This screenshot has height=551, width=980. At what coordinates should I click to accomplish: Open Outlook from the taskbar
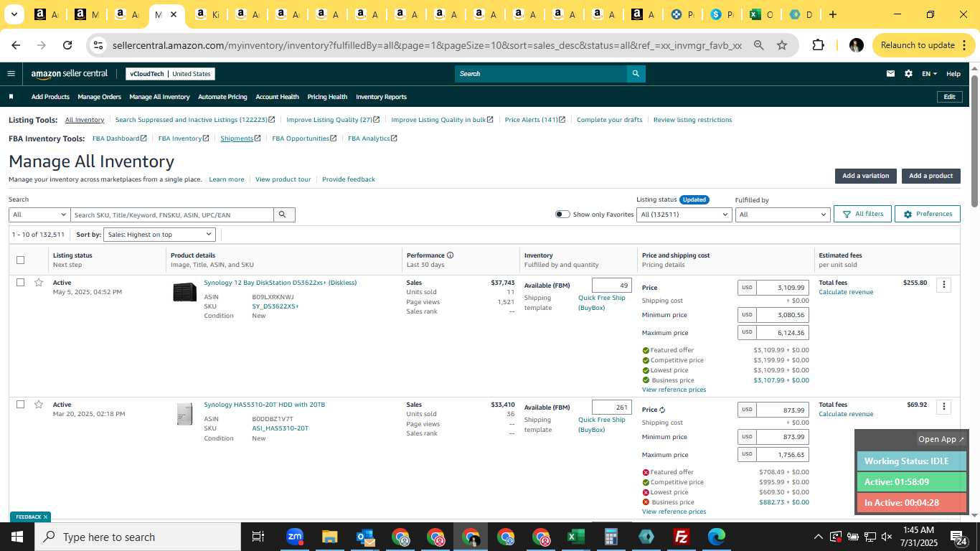[x=365, y=537]
